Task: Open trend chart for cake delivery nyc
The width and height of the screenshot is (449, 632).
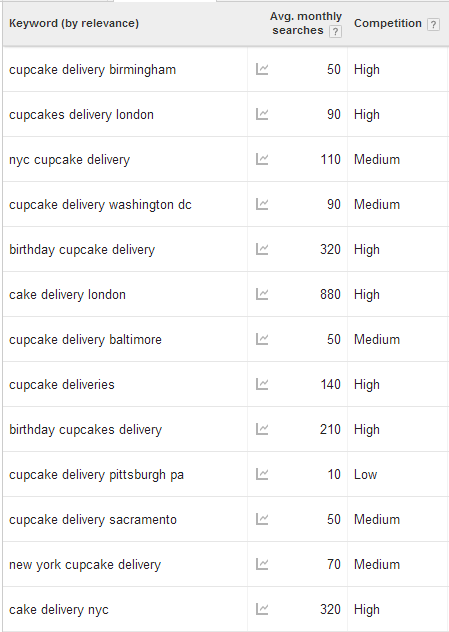Action: [262, 609]
